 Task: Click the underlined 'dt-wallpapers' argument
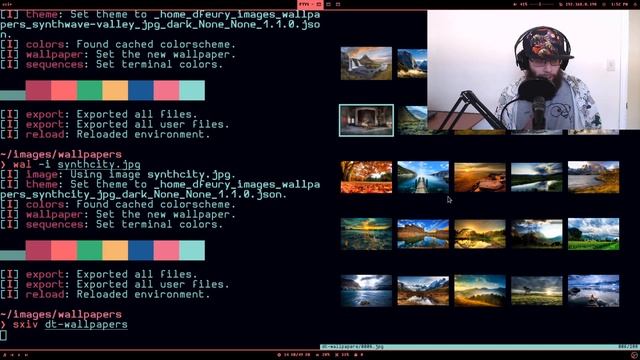click(86, 324)
